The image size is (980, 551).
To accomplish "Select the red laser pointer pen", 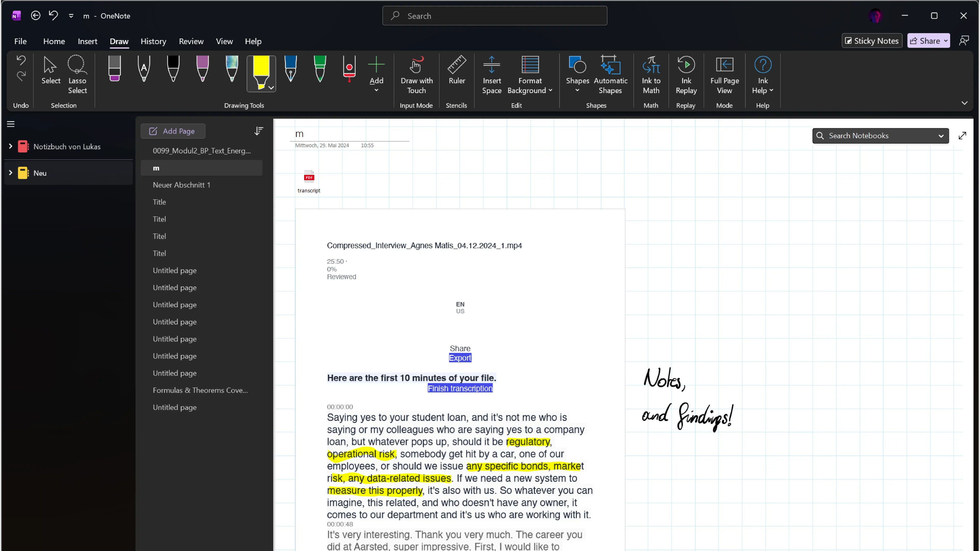I will coord(349,68).
